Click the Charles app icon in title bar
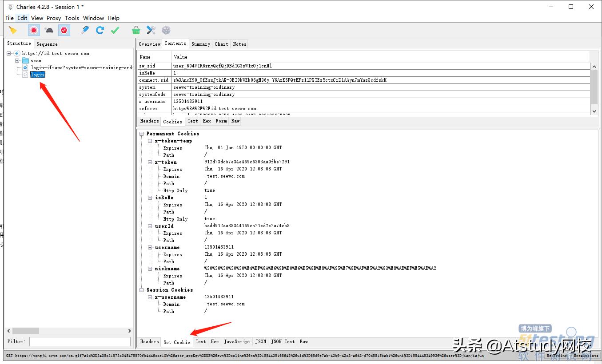 coord(10,7)
